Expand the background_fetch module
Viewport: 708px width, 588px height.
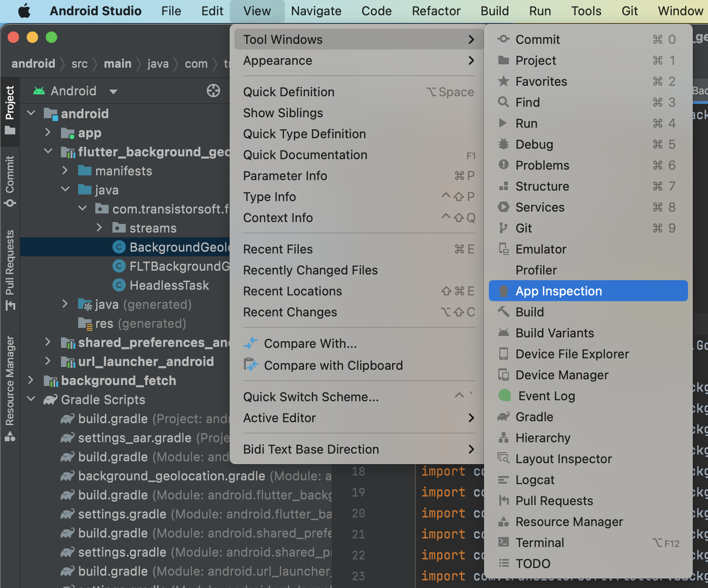(31, 380)
